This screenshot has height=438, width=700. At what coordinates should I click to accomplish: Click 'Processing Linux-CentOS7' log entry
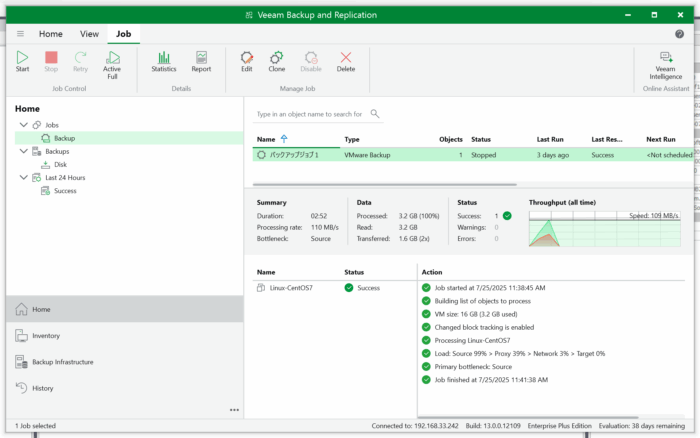[472, 341]
